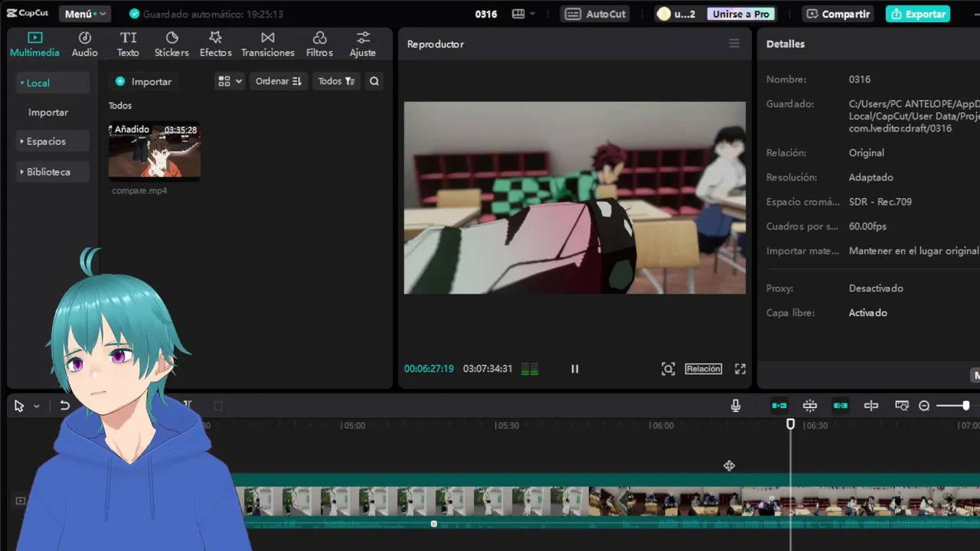Click the timeline zoom slider
The image size is (980, 551).
953,406
